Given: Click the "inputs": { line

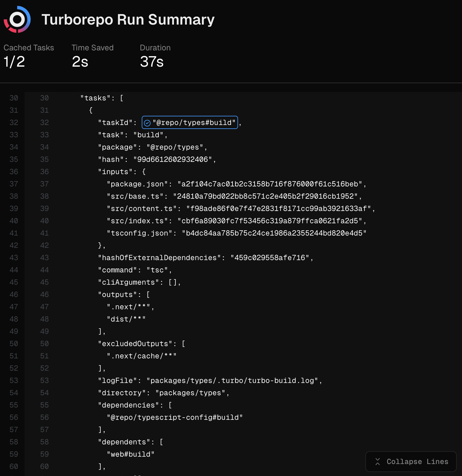Looking at the screenshot, I should [122, 172].
